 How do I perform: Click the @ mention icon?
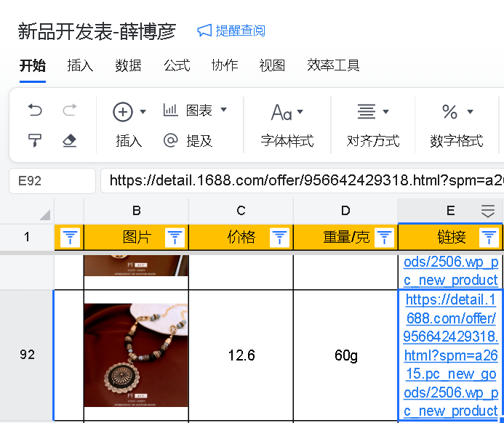pyautogui.click(x=171, y=140)
